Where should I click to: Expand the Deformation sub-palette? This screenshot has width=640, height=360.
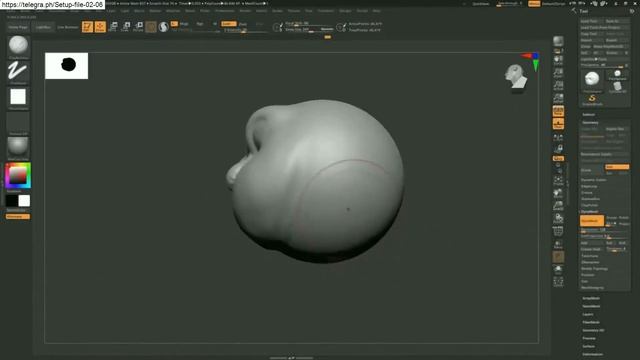(593, 354)
